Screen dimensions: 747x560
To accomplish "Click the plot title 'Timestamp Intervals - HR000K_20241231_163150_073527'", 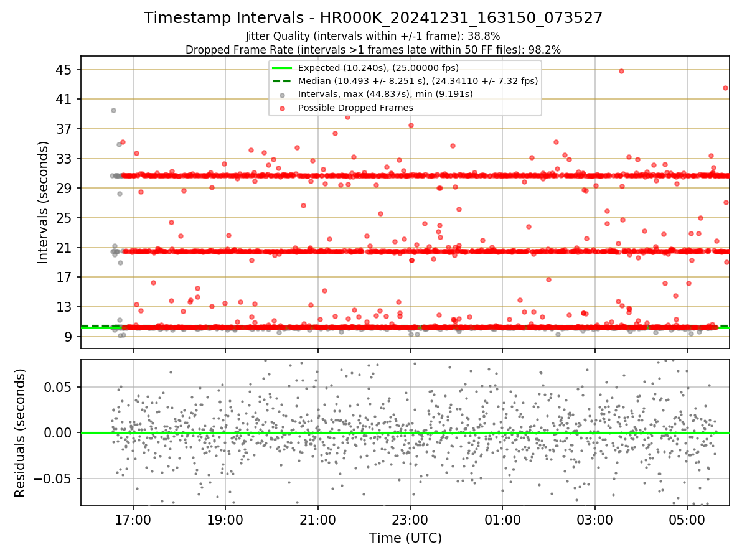I will [374, 18].
